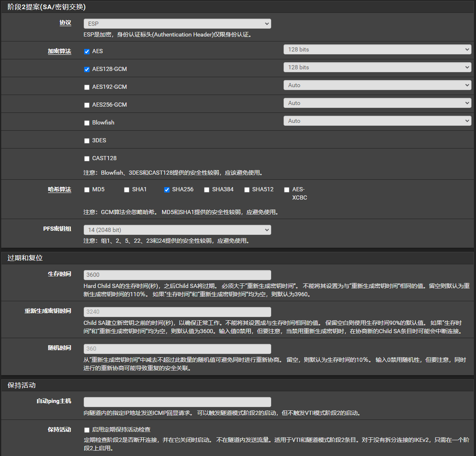Disable the AES128-GCM checkbox
This screenshot has height=456, width=476.
click(87, 69)
